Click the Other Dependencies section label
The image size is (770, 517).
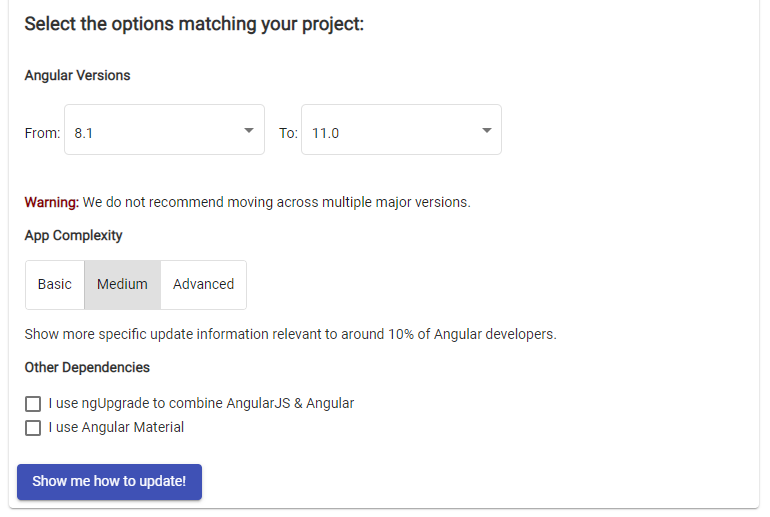pyautogui.click(x=87, y=368)
